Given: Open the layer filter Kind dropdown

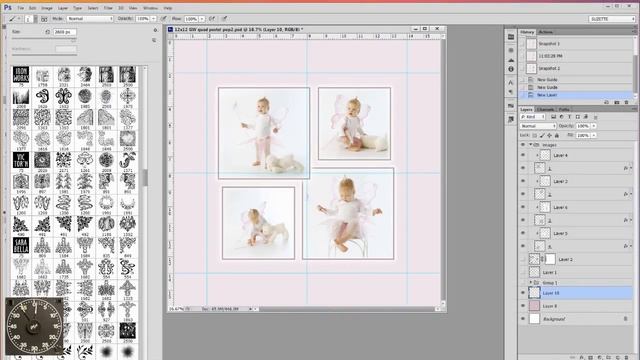Looking at the screenshot, I should click(533, 117).
